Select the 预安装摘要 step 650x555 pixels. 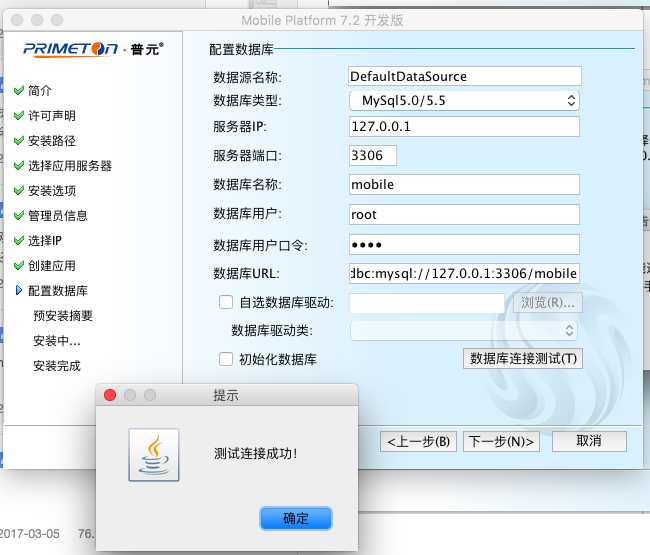coord(63,316)
